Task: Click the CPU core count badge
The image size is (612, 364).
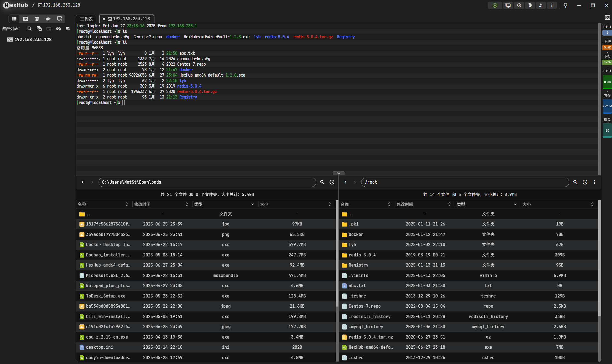Action: [x=607, y=33]
